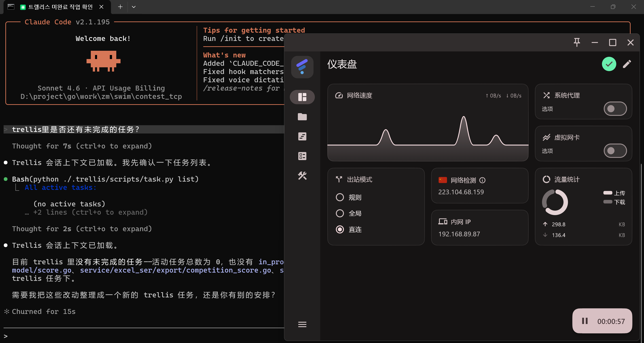
Task: Open the profiles sidebar icon
Action: 302,136
